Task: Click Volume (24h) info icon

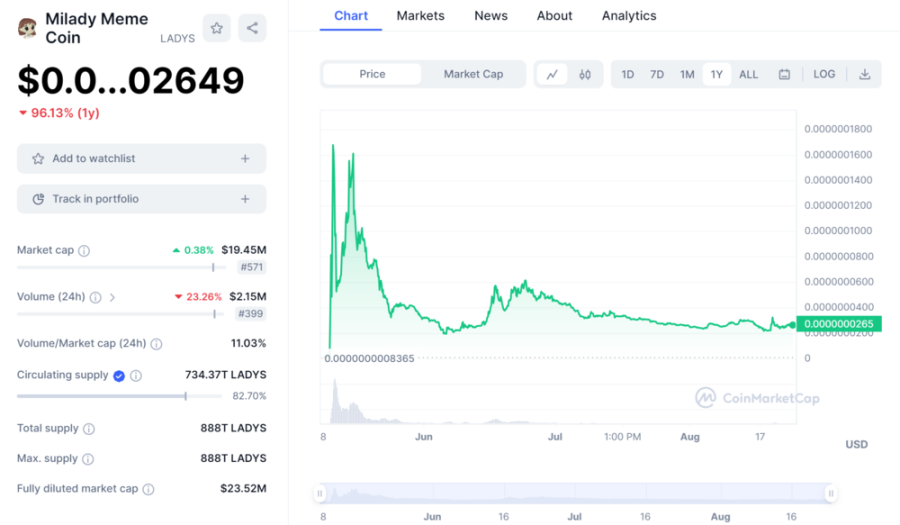Action: tap(96, 297)
